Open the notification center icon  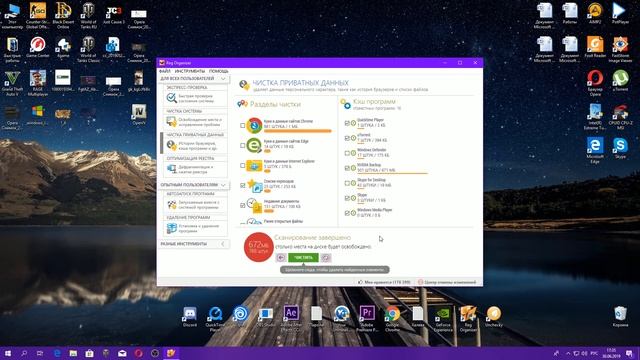tap(630, 353)
